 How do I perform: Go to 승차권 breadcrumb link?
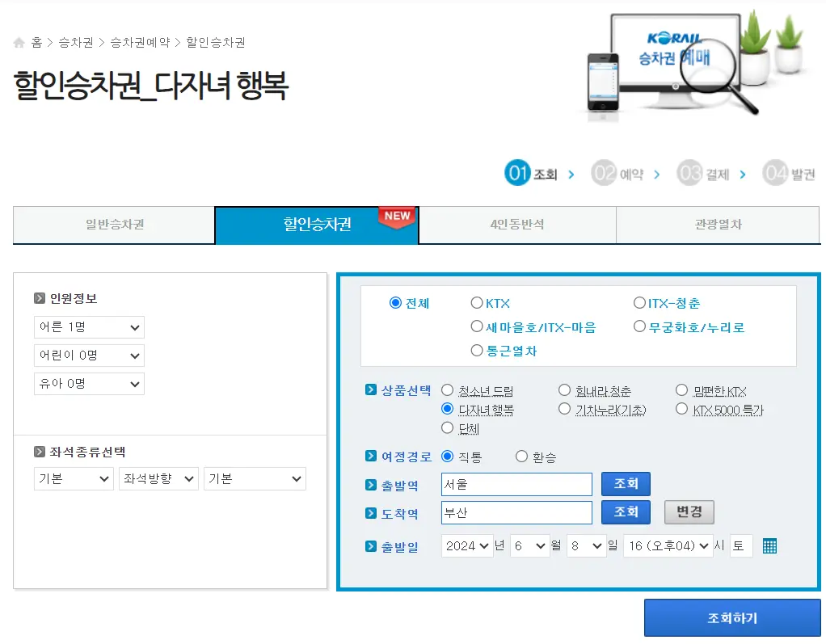[76, 43]
